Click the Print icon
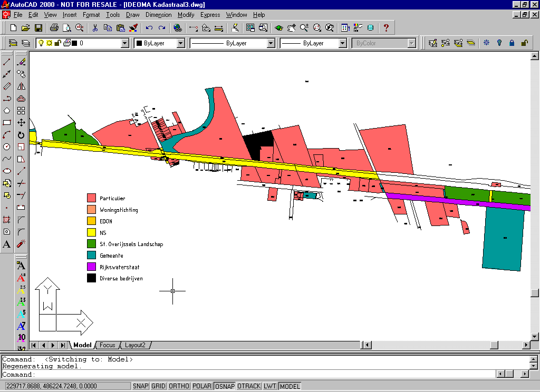The image size is (540, 392). point(54,28)
